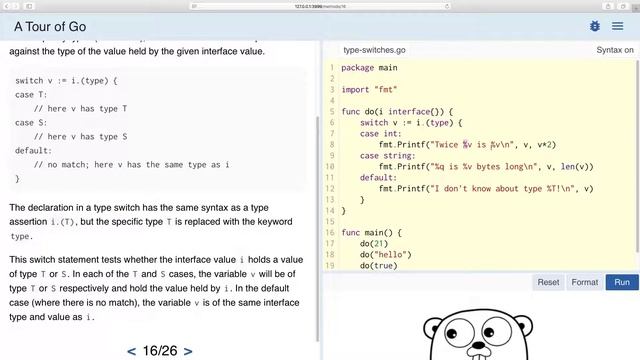This screenshot has height=360, width=640.
Task: Click the 'func main()' line
Action: point(371,233)
